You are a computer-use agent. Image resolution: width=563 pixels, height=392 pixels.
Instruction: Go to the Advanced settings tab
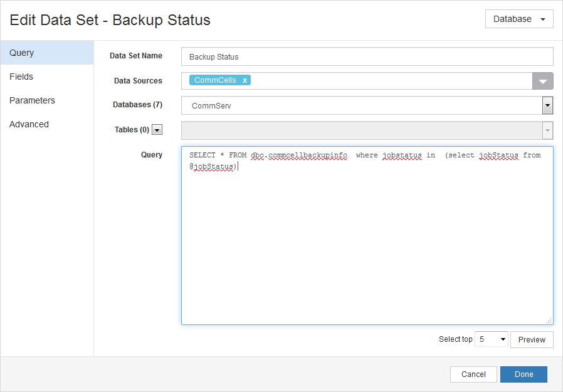click(28, 124)
